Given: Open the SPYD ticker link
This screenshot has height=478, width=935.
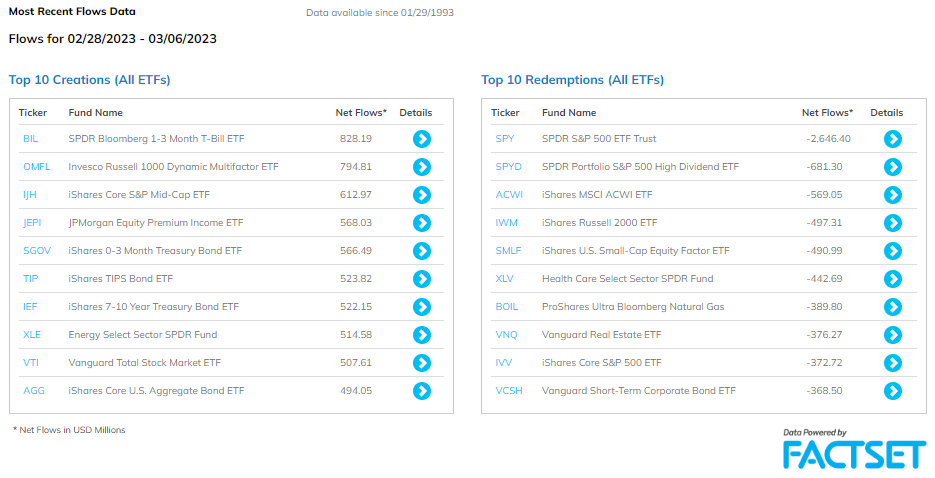Looking at the screenshot, I should [509, 166].
